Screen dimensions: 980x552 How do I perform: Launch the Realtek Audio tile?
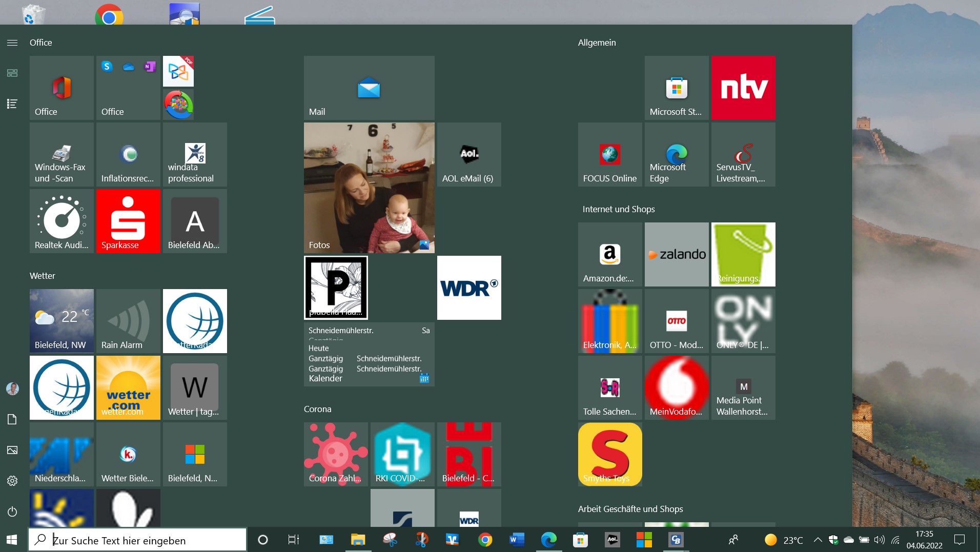[62, 221]
